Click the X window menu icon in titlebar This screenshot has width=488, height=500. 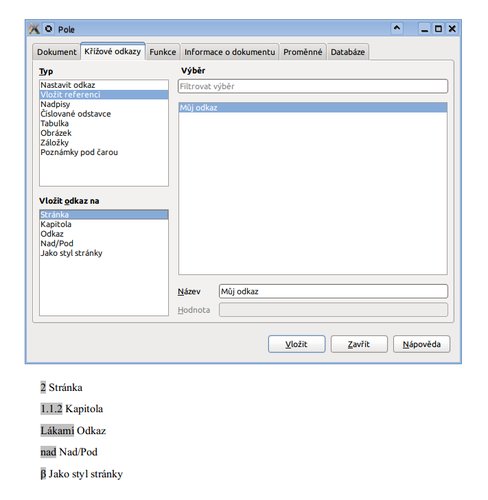tap(34, 29)
